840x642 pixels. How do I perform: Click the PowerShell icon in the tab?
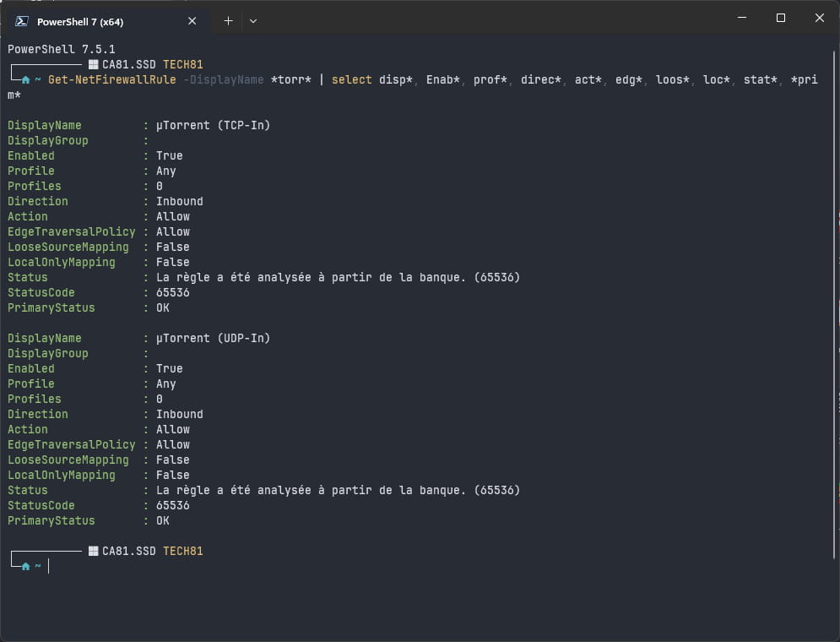[22, 21]
